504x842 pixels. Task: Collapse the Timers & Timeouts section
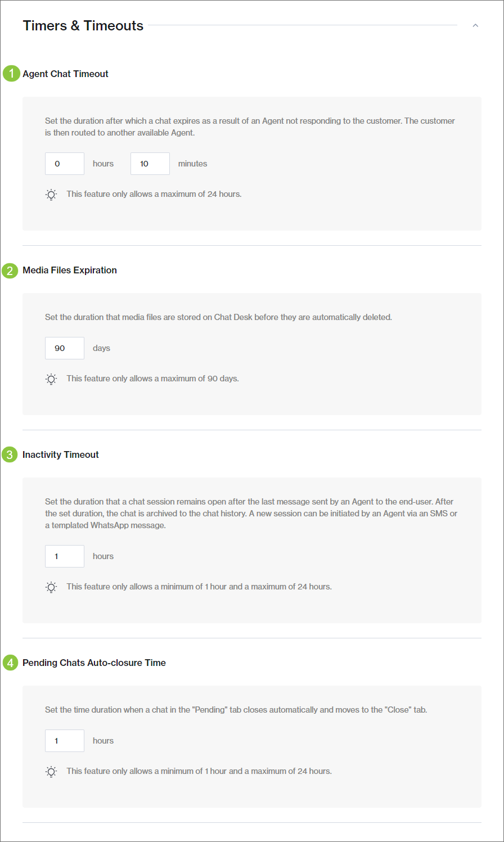tap(475, 25)
